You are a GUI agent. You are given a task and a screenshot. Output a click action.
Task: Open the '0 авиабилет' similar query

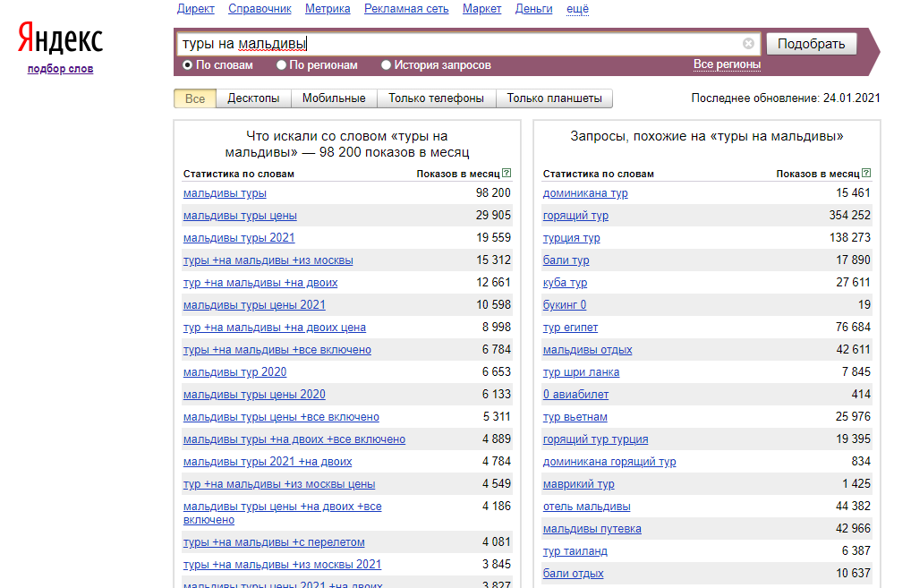575,395
